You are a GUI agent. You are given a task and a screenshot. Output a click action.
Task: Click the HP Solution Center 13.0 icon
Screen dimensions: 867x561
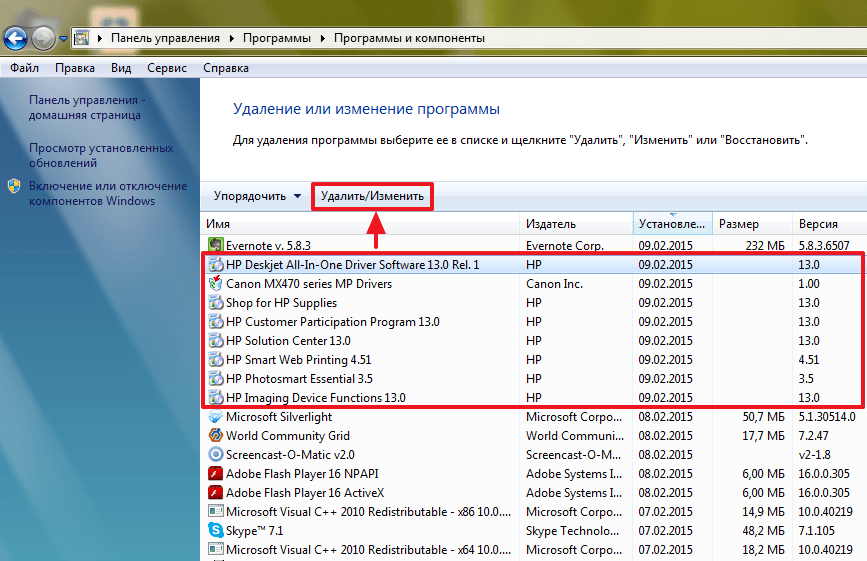coord(216,340)
